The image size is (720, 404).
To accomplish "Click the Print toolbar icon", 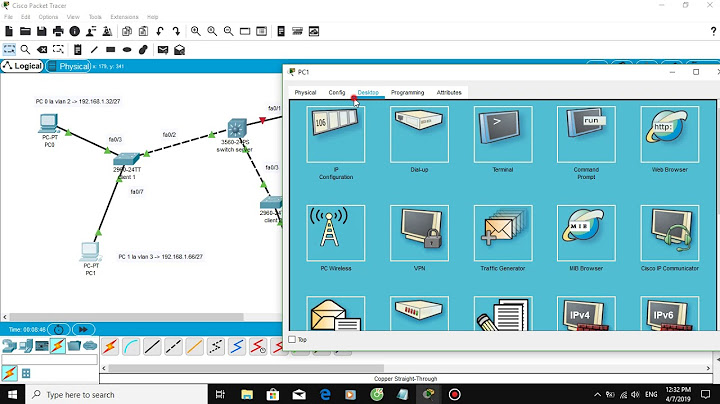I will point(58,31).
